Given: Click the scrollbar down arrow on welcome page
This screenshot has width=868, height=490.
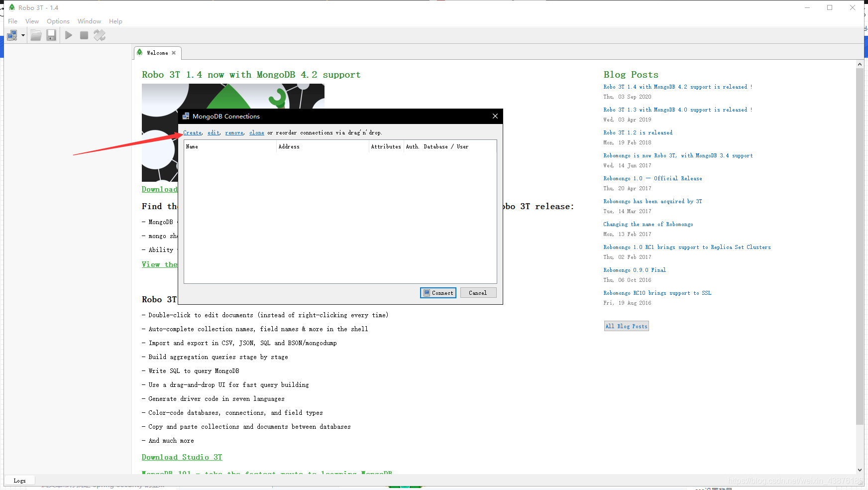Looking at the screenshot, I should point(860,470).
